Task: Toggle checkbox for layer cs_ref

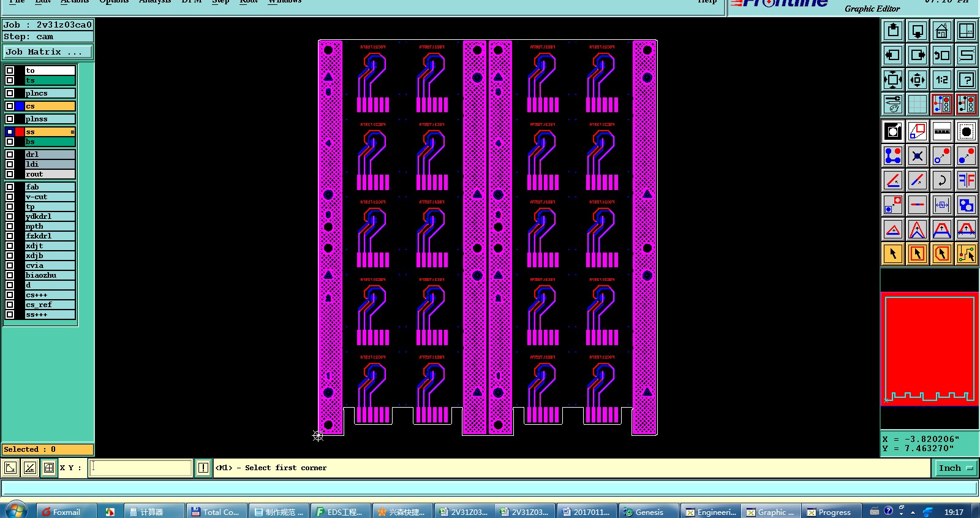Action: (10, 305)
